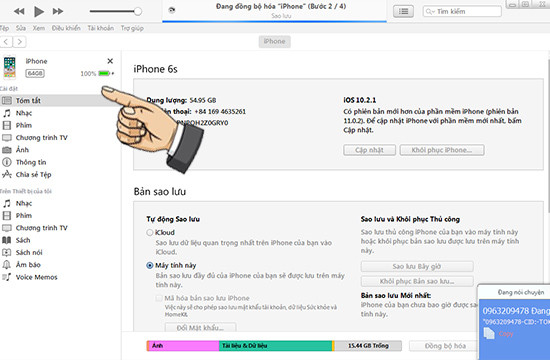Image resolution: width=550 pixels, height=360 pixels.
Task: Click the Đổi Mật khẩu button
Action: [200, 327]
